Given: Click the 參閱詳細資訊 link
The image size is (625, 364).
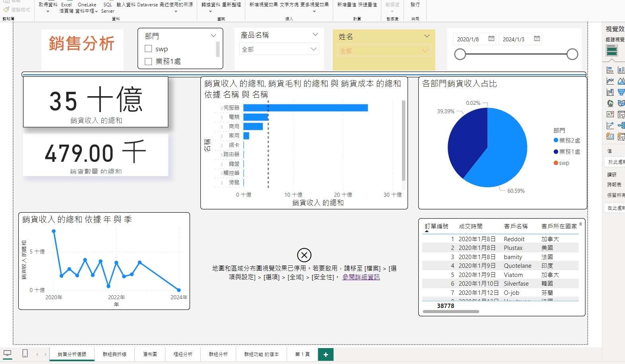Looking at the screenshot, I should pyautogui.click(x=361, y=277).
